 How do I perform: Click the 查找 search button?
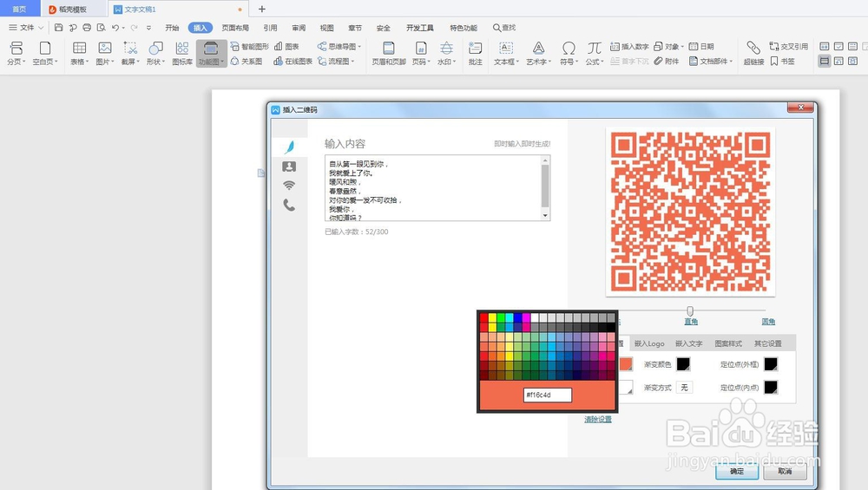[x=504, y=28]
